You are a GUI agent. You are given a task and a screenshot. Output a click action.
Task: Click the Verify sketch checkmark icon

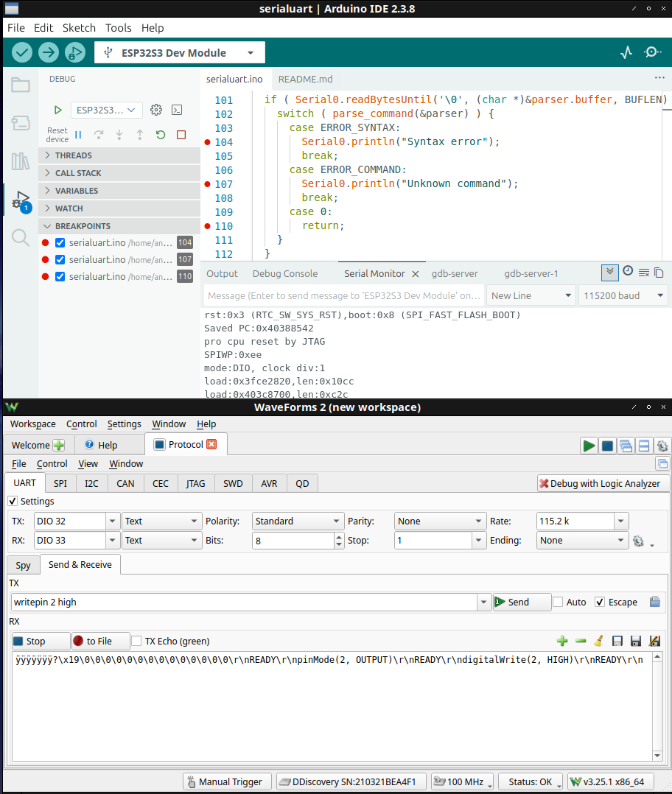[x=22, y=52]
